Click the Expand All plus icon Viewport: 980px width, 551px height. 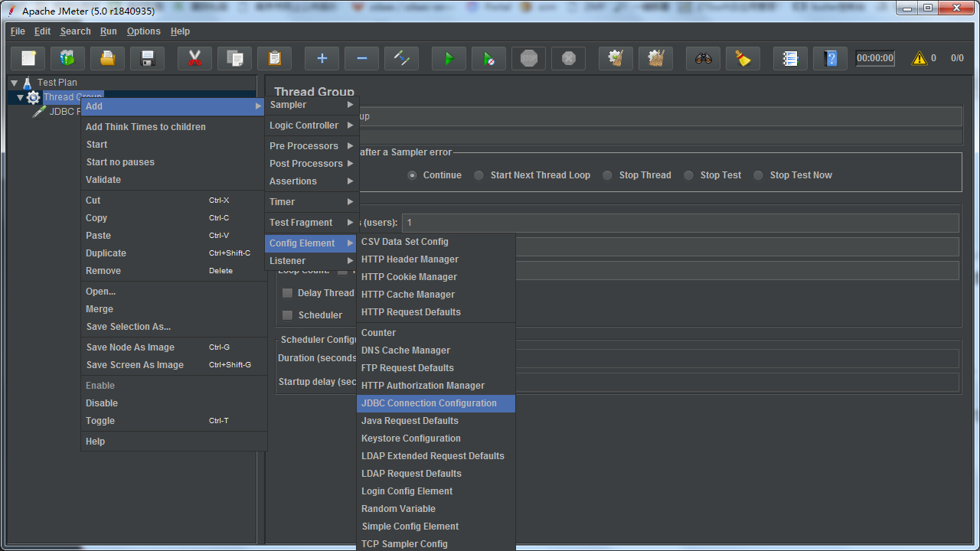click(x=322, y=58)
